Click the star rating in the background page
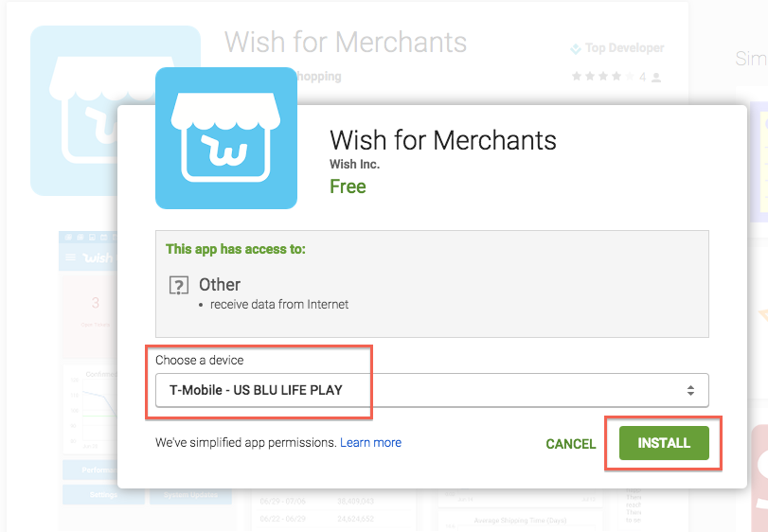The image size is (768, 532). [x=602, y=77]
